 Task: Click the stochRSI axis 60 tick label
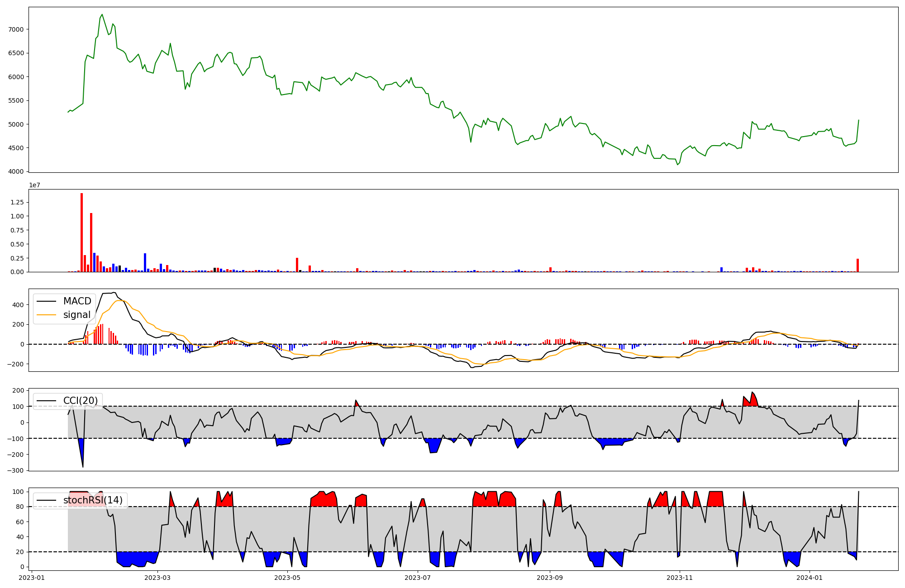(21, 522)
